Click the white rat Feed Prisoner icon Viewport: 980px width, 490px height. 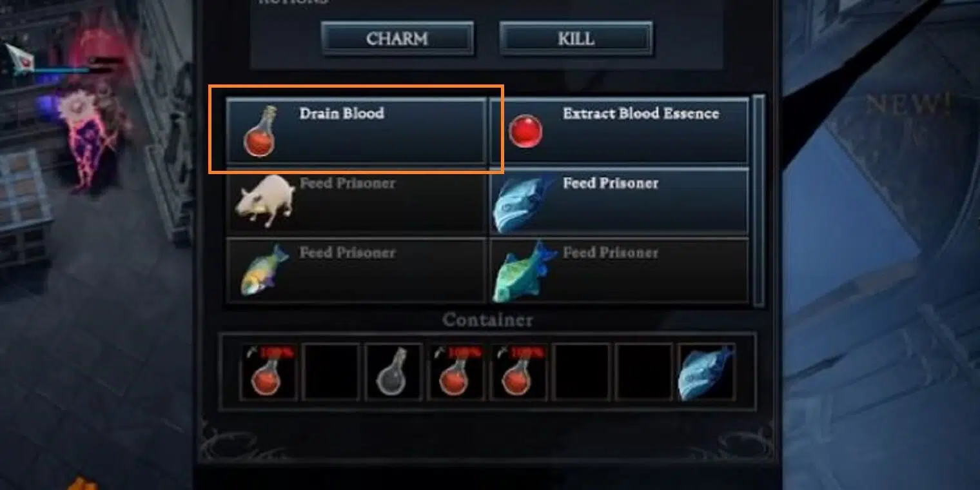(x=264, y=201)
